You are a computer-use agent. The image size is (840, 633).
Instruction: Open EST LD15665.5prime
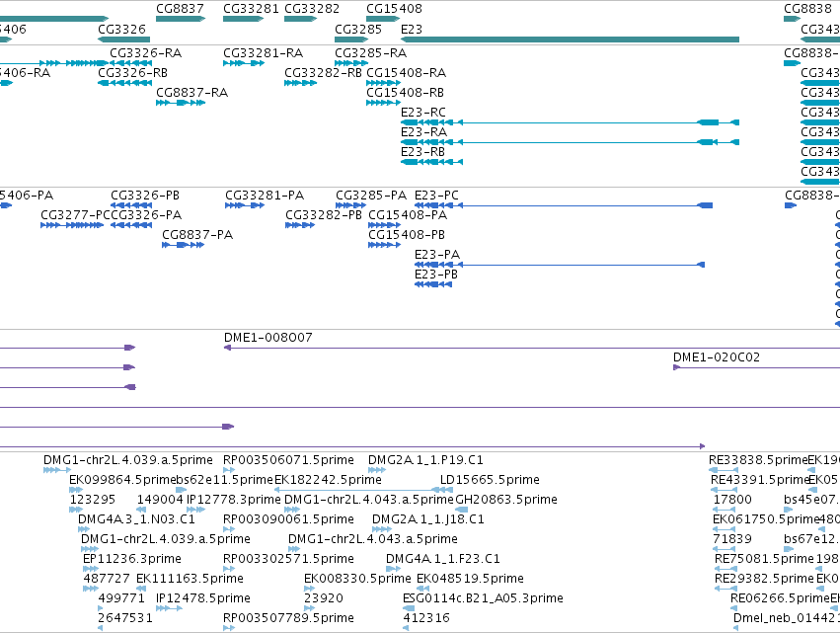447,490
